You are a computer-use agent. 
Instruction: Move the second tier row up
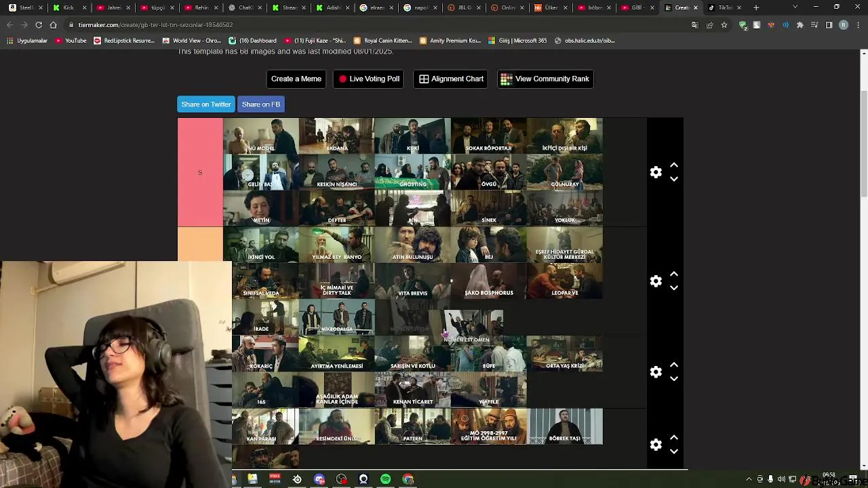coord(674,274)
